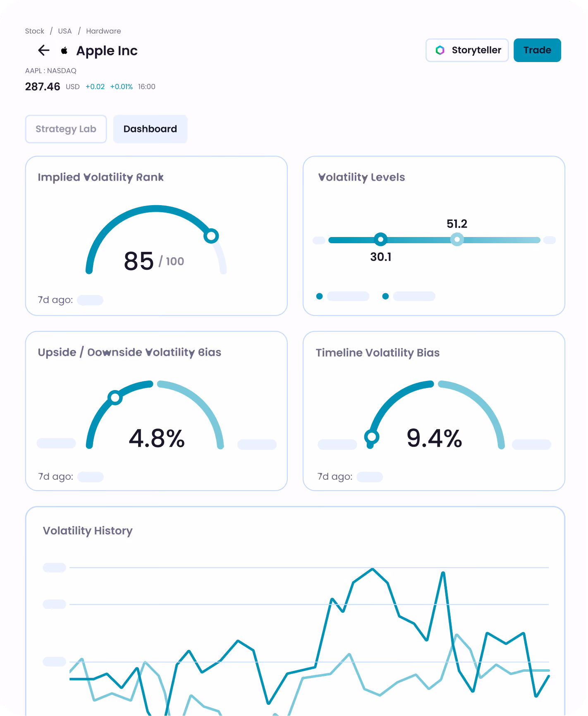The width and height of the screenshot is (588, 716).
Task: Click the Upside / Downside Volatility Bias heading
Action: coord(129,352)
